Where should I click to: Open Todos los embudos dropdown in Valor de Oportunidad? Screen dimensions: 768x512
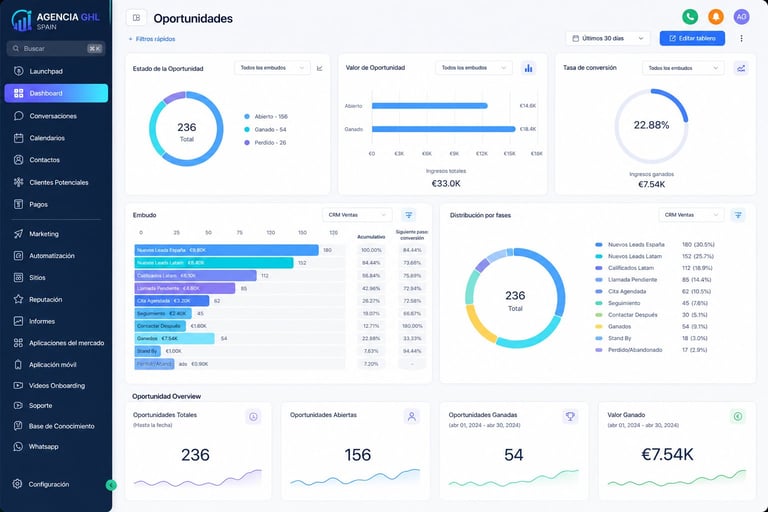tap(474, 68)
